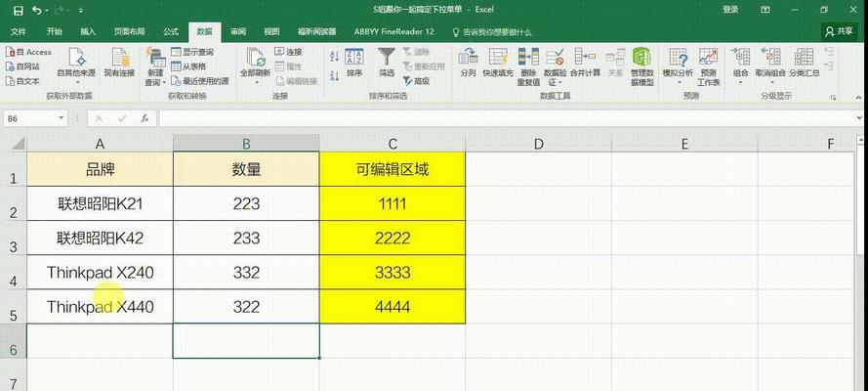Select the cell with quantity 322

click(x=246, y=306)
